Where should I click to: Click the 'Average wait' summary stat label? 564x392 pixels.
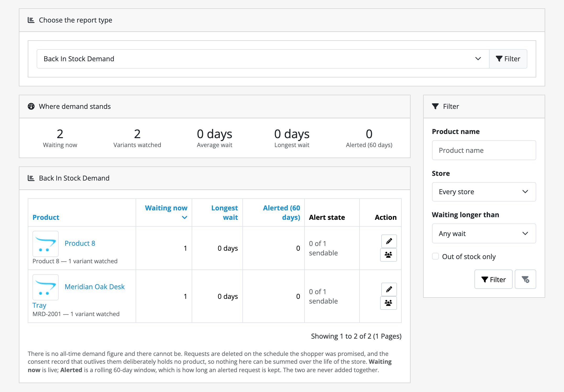pyautogui.click(x=214, y=145)
